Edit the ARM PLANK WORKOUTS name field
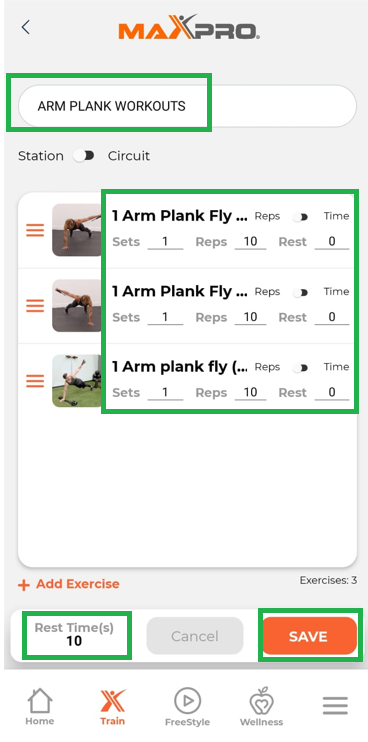Image resolution: width=368 pixels, height=742 pixels. tap(187, 106)
